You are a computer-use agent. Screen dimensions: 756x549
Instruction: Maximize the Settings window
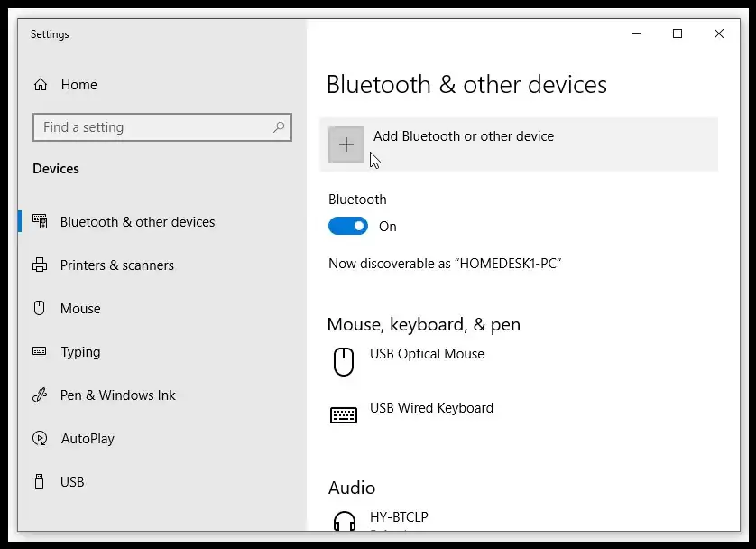point(678,34)
